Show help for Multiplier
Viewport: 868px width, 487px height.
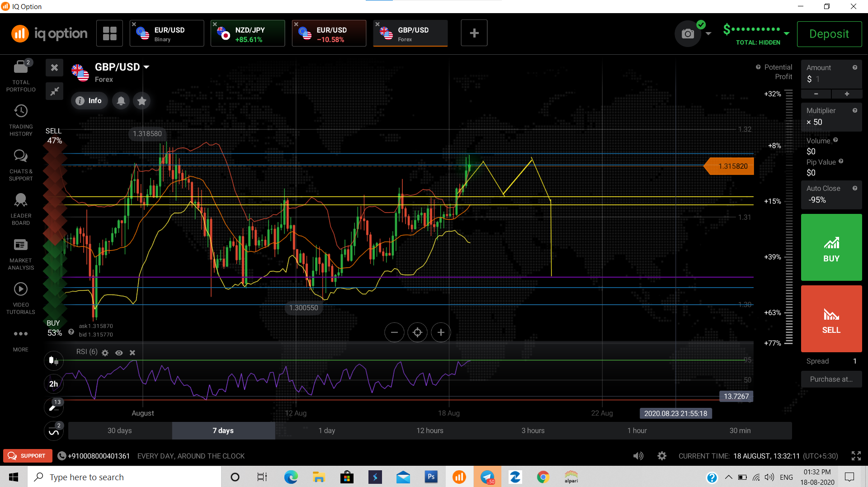[x=855, y=110]
